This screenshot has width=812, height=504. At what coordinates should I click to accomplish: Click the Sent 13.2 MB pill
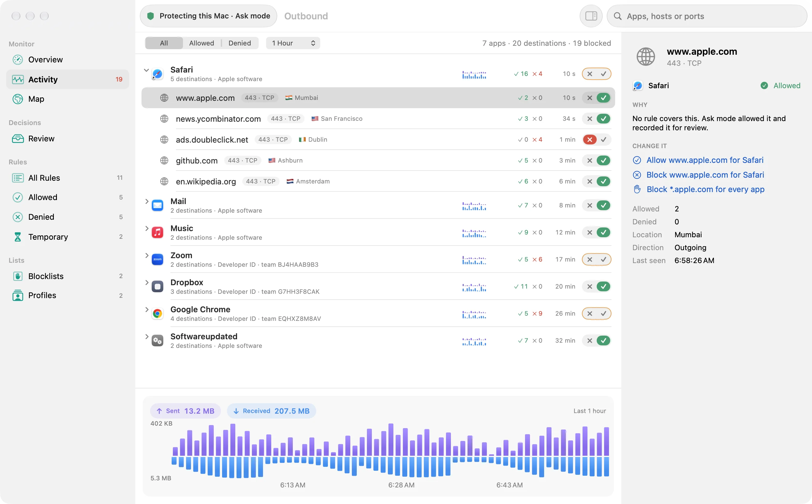coord(185,411)
